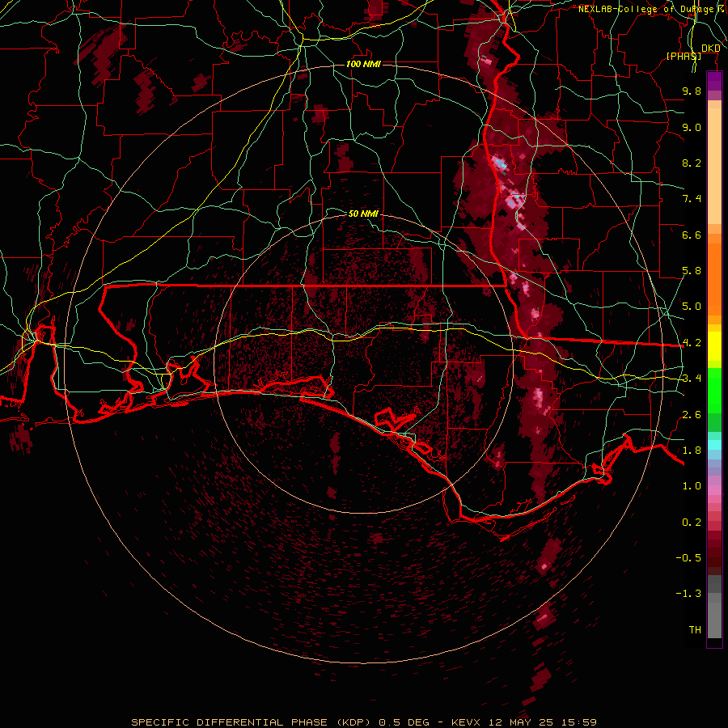Pick the gray swatch beside the TH label
The height and width of the screenshot is (728, 728).
coord(714,622)
